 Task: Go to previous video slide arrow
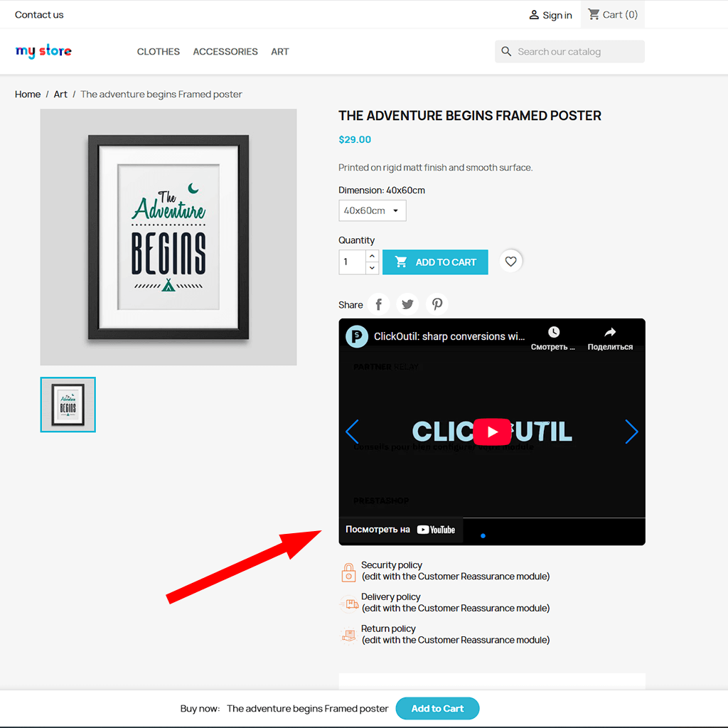pyautogui.click(x=353, y=432)
